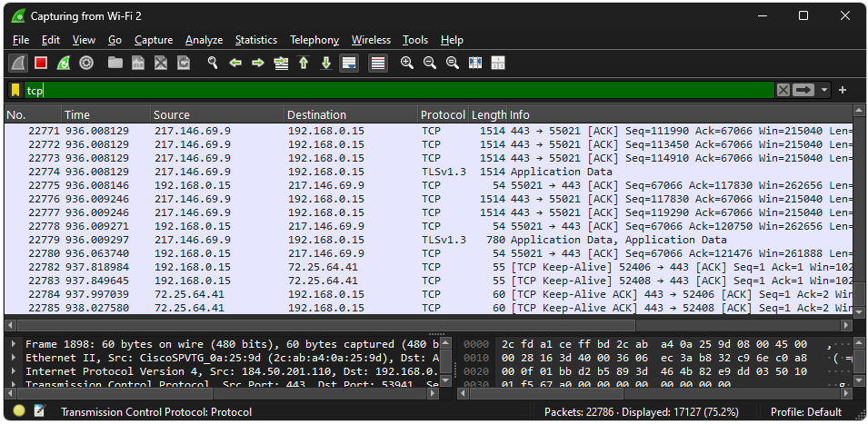
Task: Open the display filter history dropdown
Action: coord(824,90)
